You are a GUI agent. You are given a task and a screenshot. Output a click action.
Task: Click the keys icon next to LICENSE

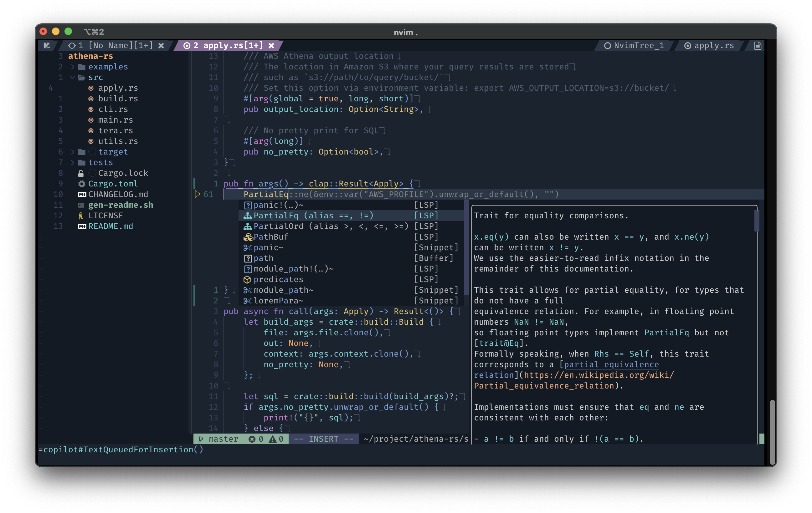(81, 216)
